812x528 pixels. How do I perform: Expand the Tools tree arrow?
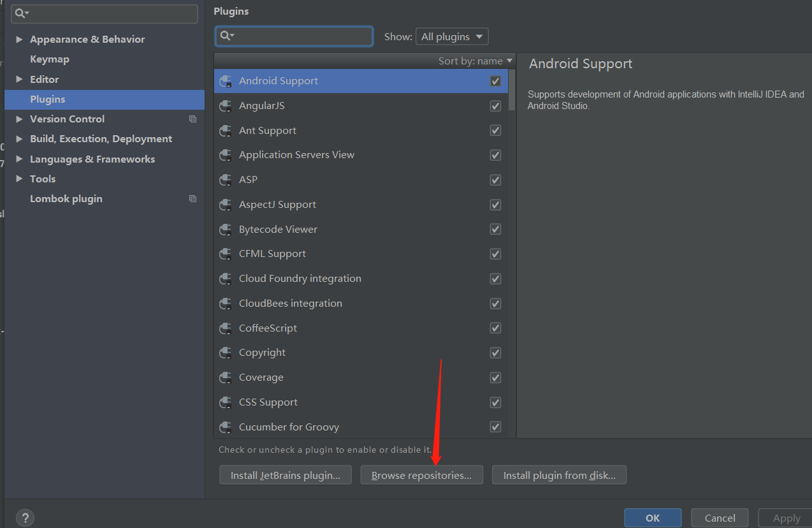tap(19, 179)
